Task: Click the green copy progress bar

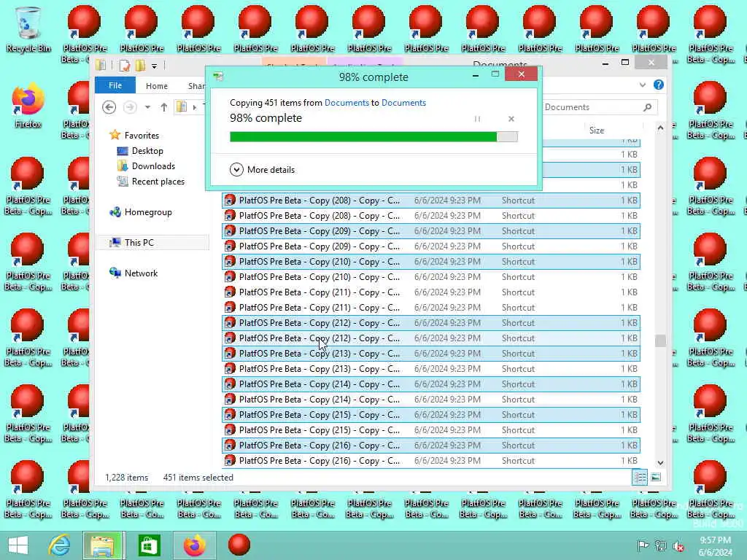Action: [373, 137]
